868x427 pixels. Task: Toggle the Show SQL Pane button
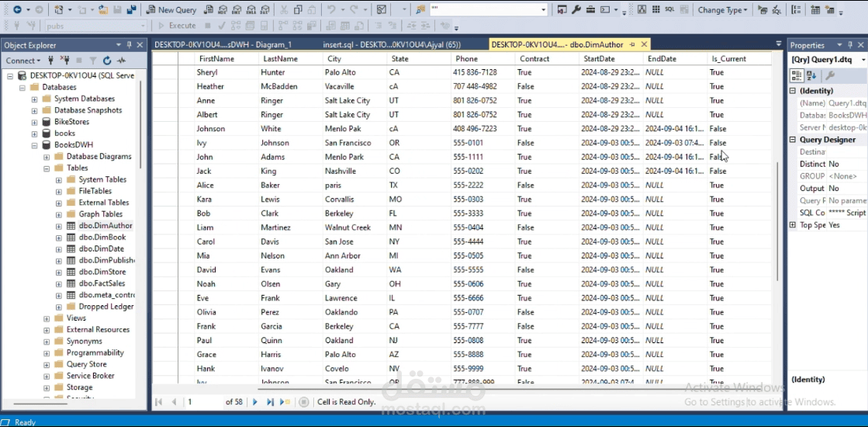click(670, 10)
